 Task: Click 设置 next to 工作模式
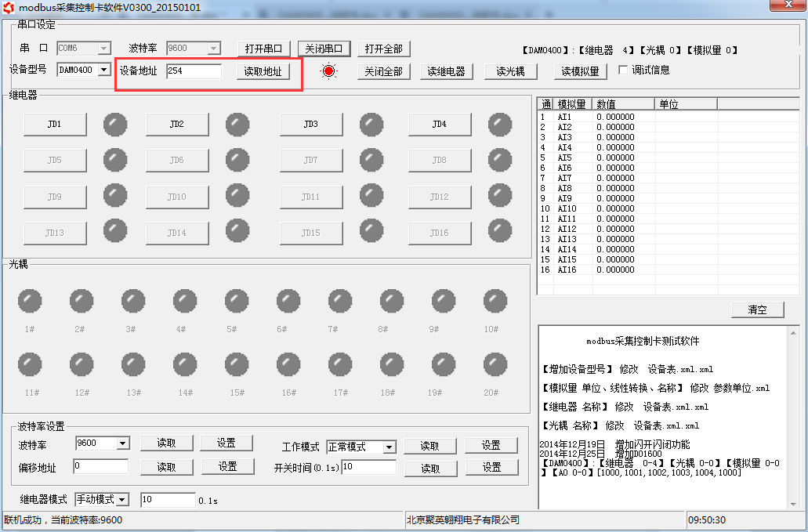pos(491,446)
